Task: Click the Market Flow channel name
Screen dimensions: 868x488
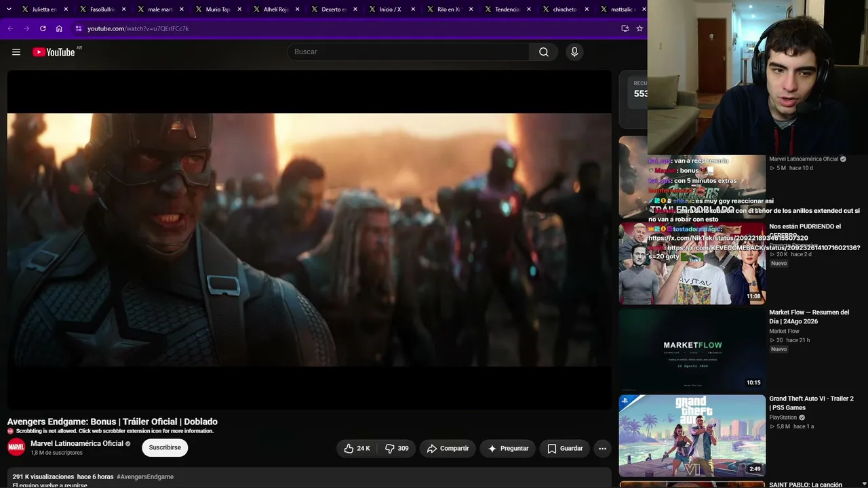Action: click(784, 331)
